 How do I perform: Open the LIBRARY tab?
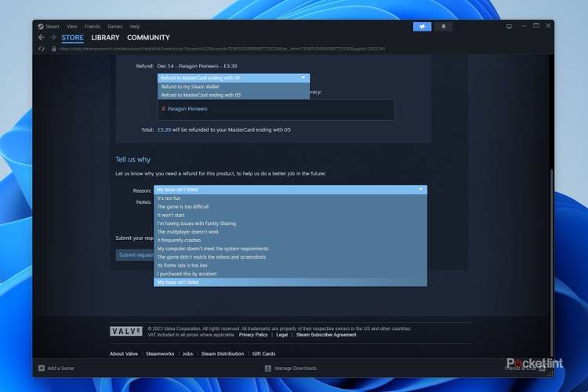click(105, 38)
